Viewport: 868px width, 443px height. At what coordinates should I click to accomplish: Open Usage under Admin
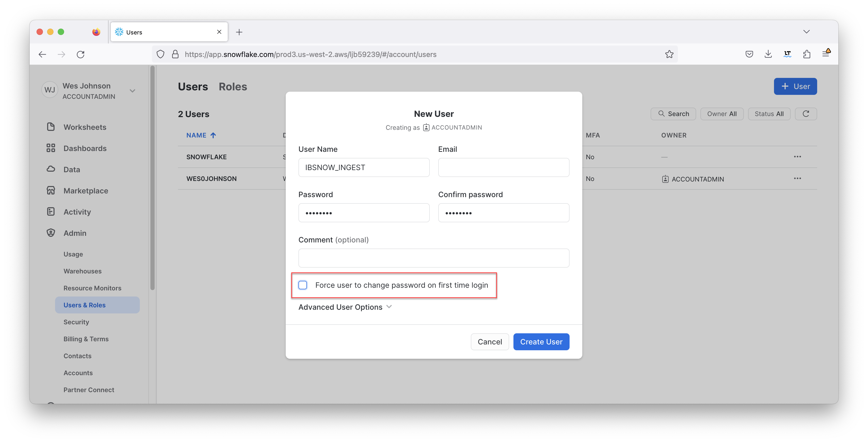point(73,254)
